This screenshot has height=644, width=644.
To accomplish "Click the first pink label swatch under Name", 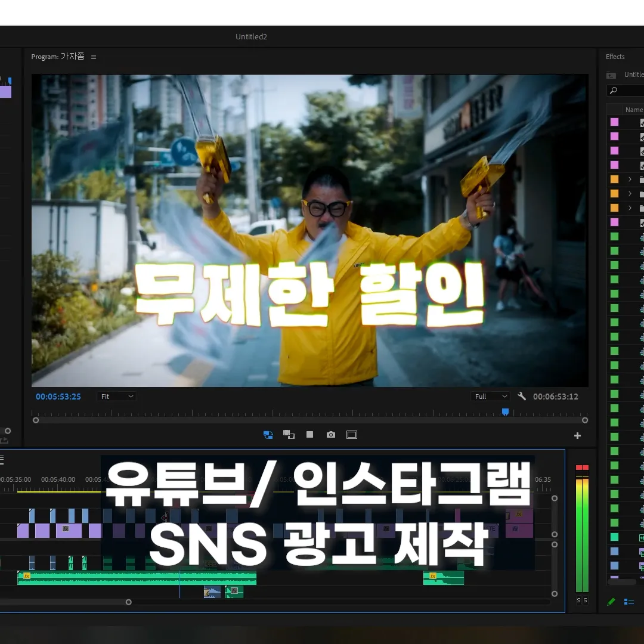I will [614, 122].
